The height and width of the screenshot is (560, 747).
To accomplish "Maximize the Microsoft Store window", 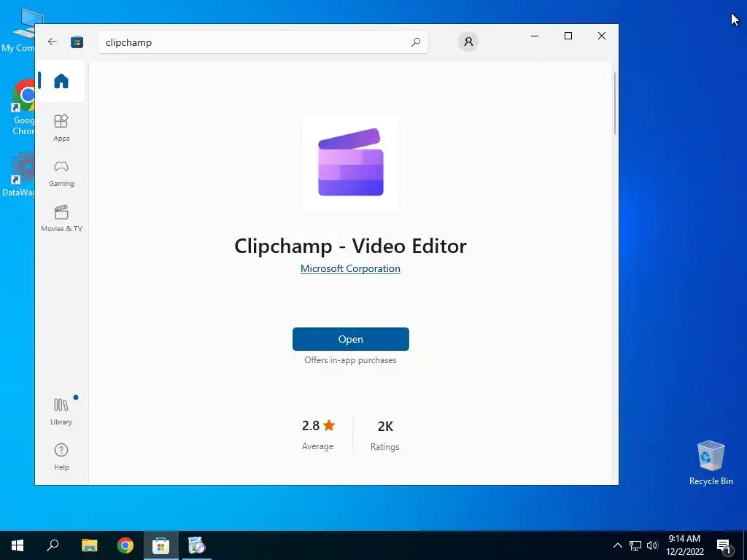I will (568, 36).
